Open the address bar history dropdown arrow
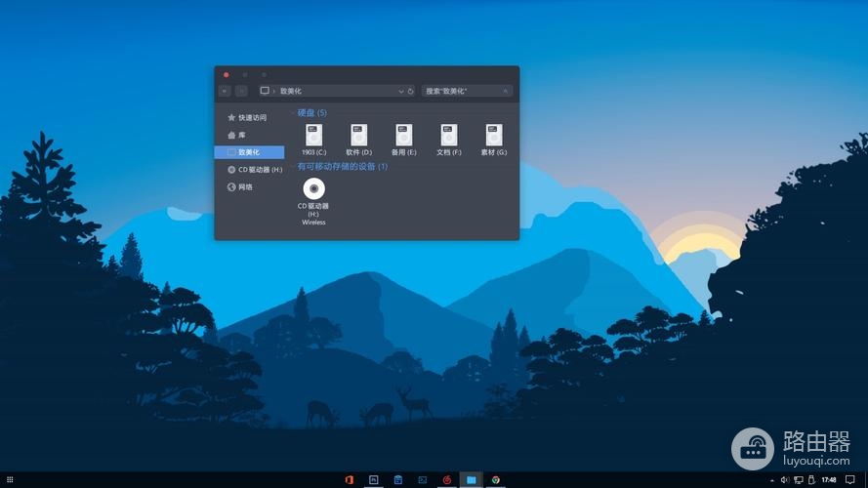The width and height of the screenshot is (868, 488). pos(400,91)
